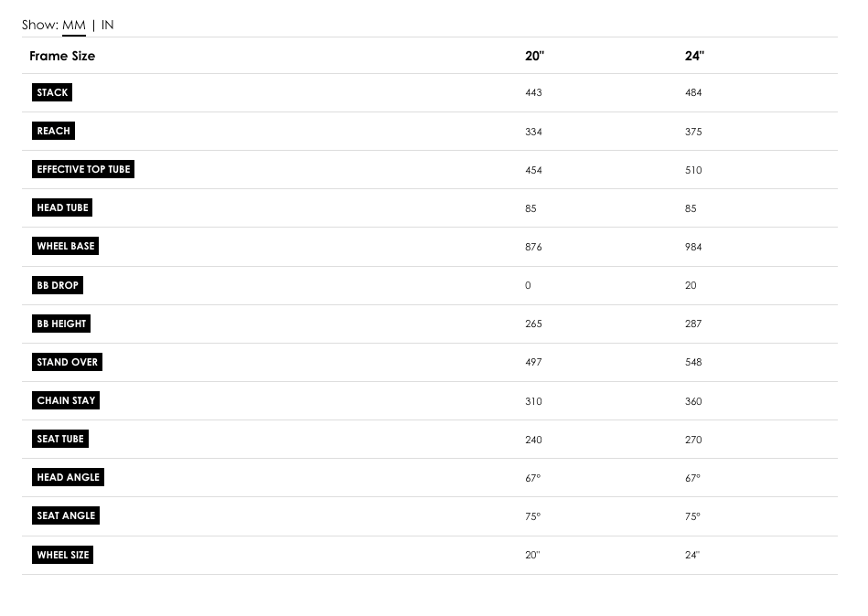Click the STACK label badge
Screen dimensions: 868x616
click(x=52, y=92)
